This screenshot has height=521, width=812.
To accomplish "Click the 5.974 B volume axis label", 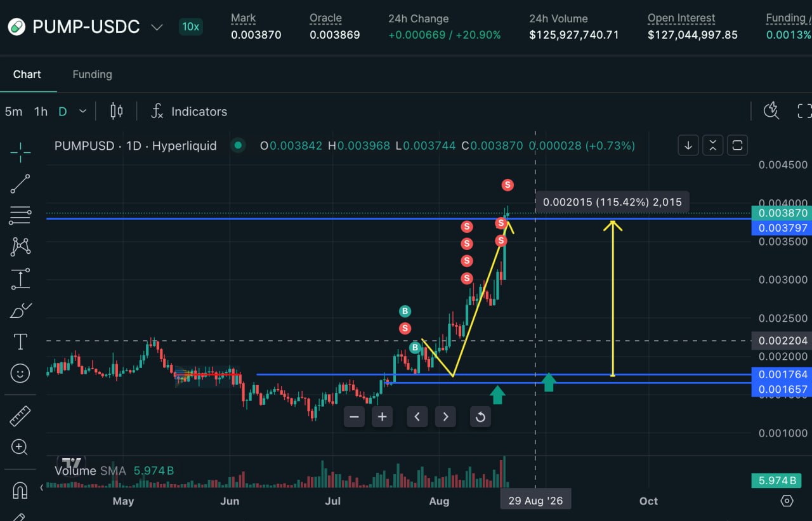I will tap(776, 480).
